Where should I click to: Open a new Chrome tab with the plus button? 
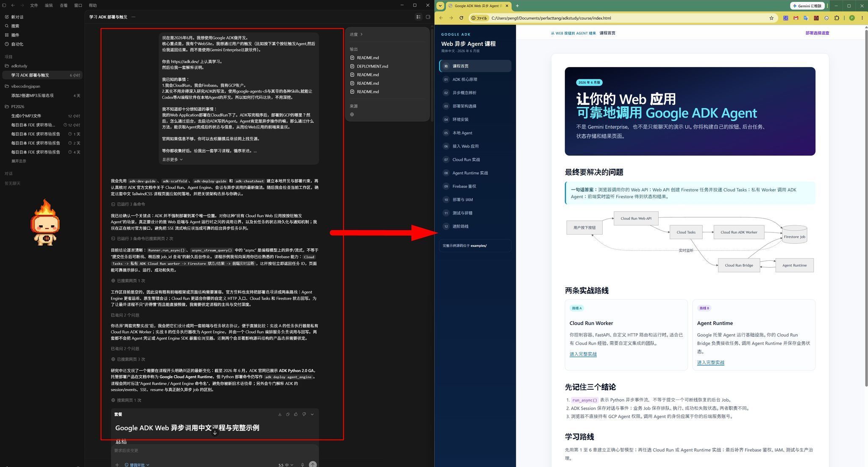517,6
